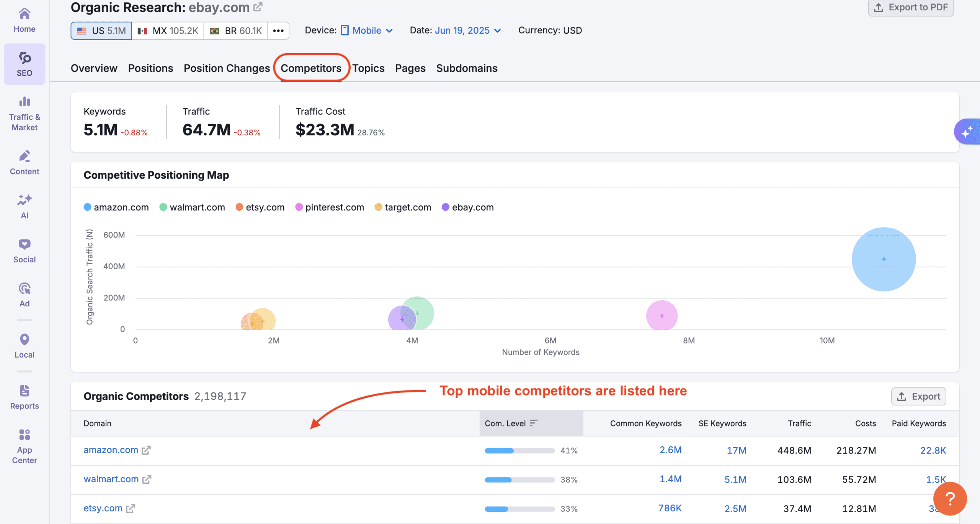Toggle target.com in the chart legend
The width and height of the screenshot is (980, 524).
coord(403,207)
